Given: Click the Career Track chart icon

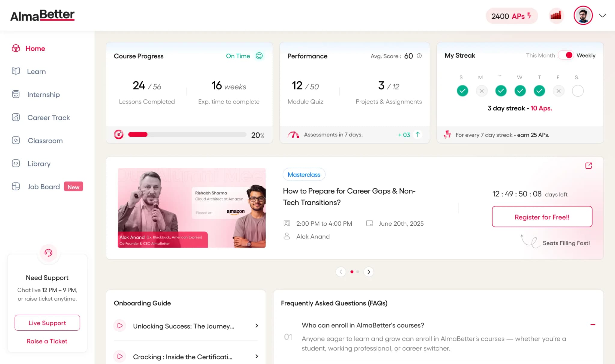Looking at the screenshot, I should 16,117.
